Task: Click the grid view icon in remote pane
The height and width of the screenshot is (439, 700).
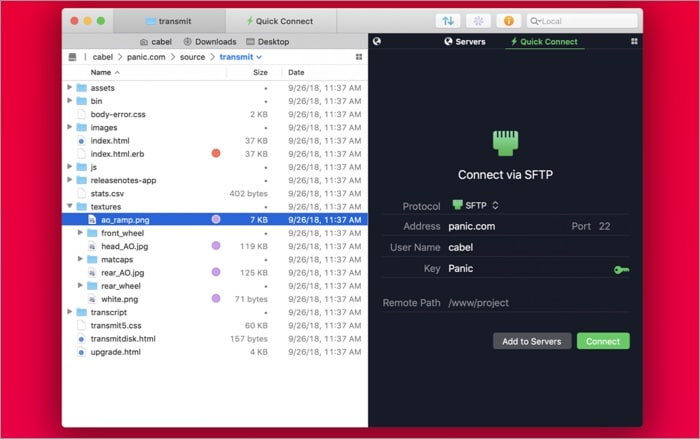Action: tap(634, 42)
